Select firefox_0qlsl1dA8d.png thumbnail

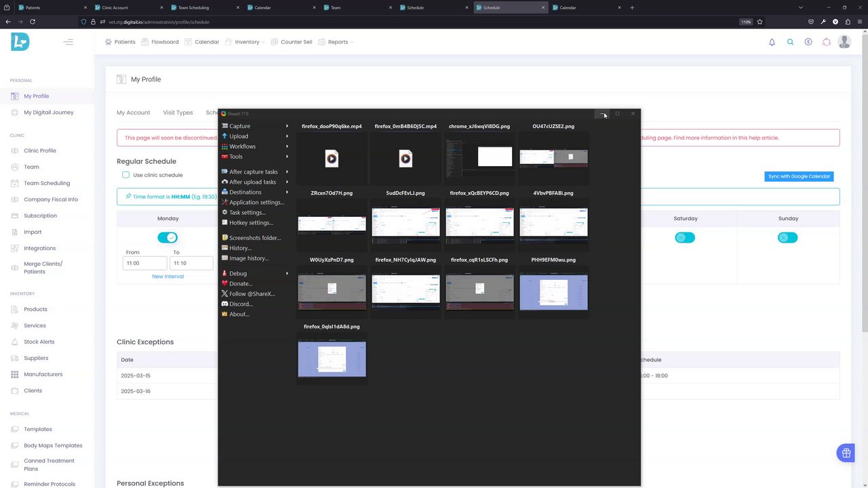point(332,359)
